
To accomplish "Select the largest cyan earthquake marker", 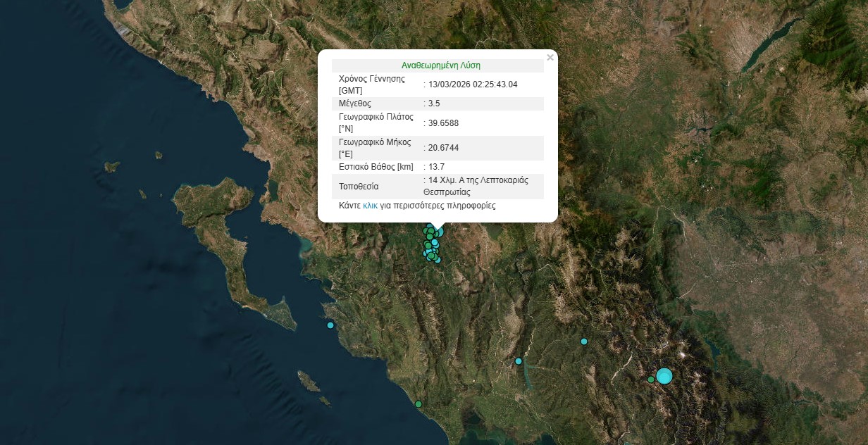I will [664, 376].
